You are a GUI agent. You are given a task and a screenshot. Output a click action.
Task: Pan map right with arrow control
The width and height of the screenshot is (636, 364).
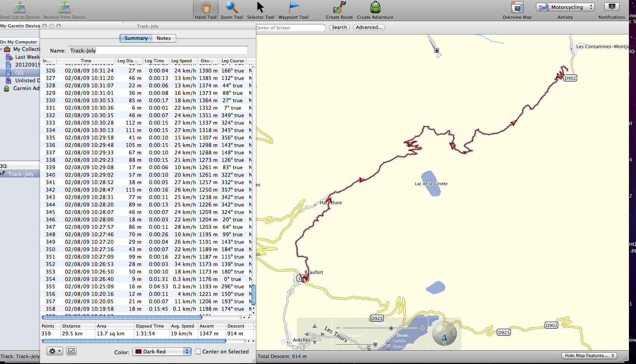pos(323,334)
